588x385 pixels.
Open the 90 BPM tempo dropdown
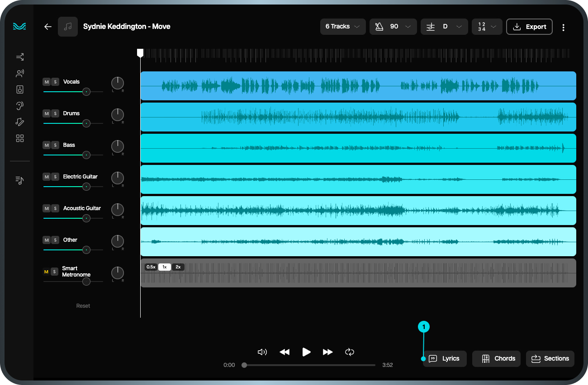393,27
